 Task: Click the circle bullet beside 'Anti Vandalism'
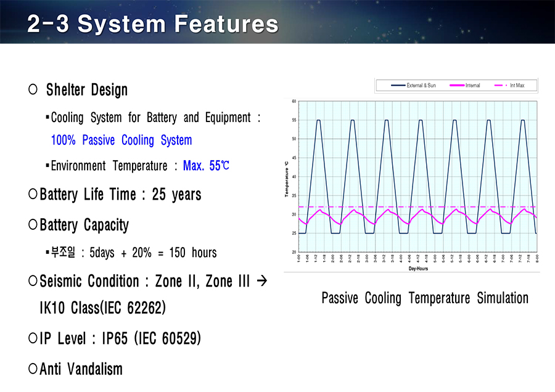point(33,369)
